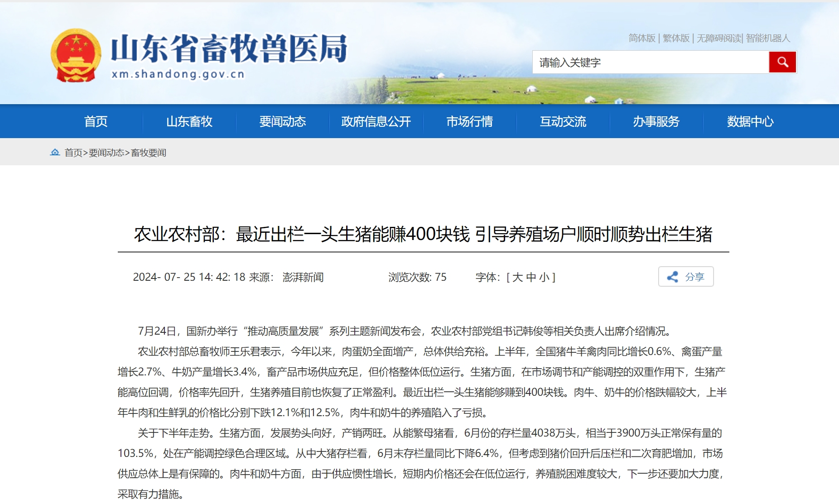This screenshot has width=839, height=504.
Task: Go to 数据中心 in the navigation bar
Action: [x=750, y=121]
